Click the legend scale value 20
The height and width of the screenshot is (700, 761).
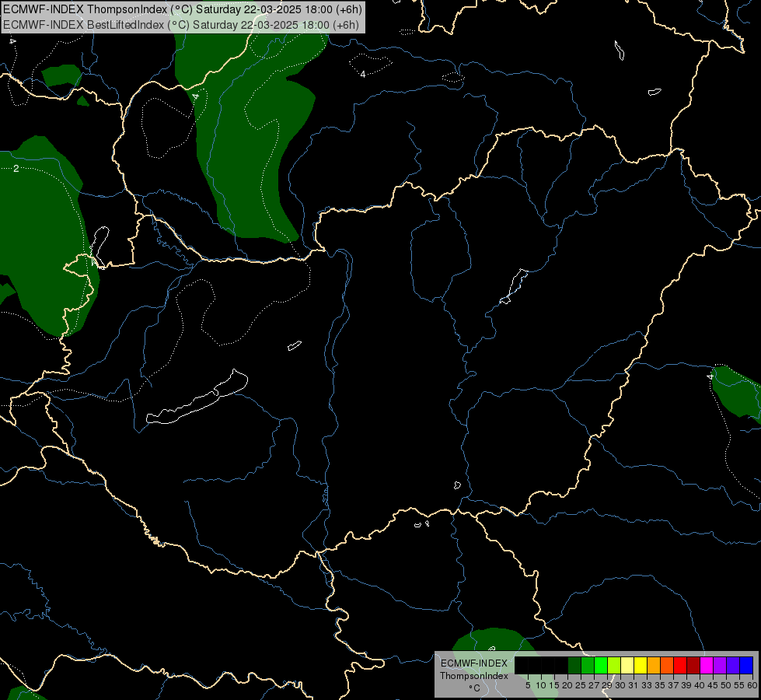(567, 685)
